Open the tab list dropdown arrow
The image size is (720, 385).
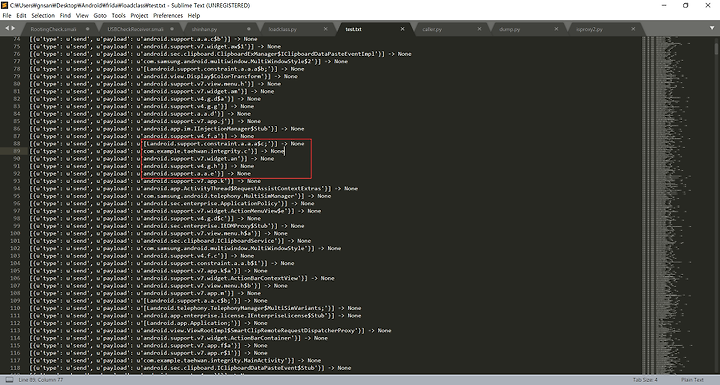pos(712,28)
